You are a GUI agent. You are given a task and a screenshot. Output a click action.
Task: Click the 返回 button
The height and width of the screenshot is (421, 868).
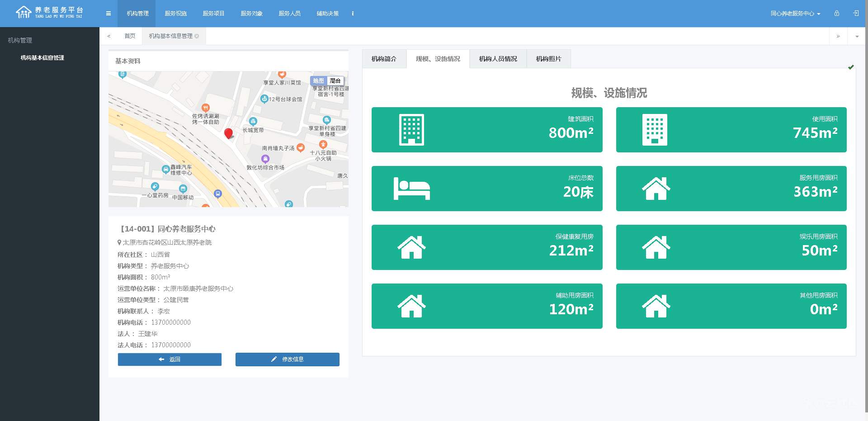pyautogui.click(x=170, y=360)
